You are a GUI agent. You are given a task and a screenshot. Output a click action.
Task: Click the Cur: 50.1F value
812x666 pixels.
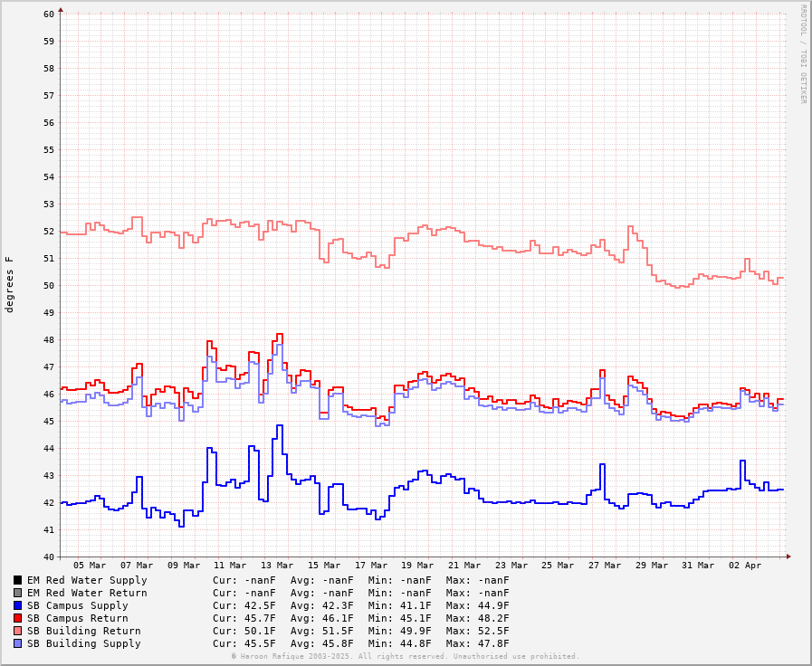tap(244, 631)
